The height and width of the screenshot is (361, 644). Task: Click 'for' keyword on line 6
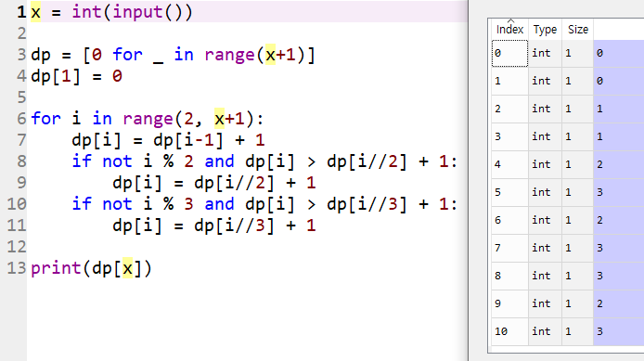[46, 119]
